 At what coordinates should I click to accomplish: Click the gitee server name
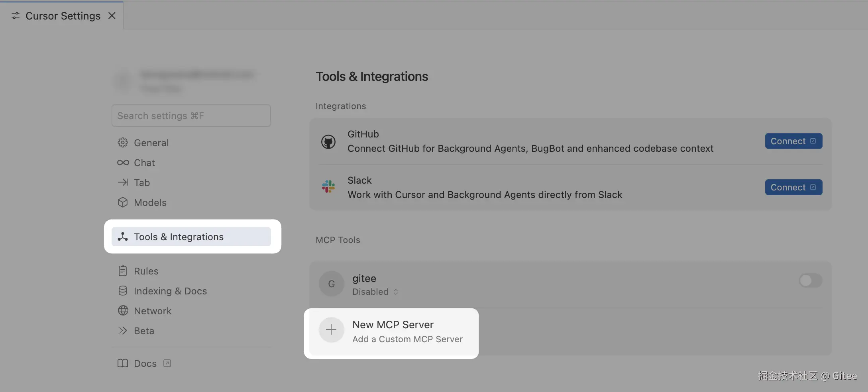364,278
